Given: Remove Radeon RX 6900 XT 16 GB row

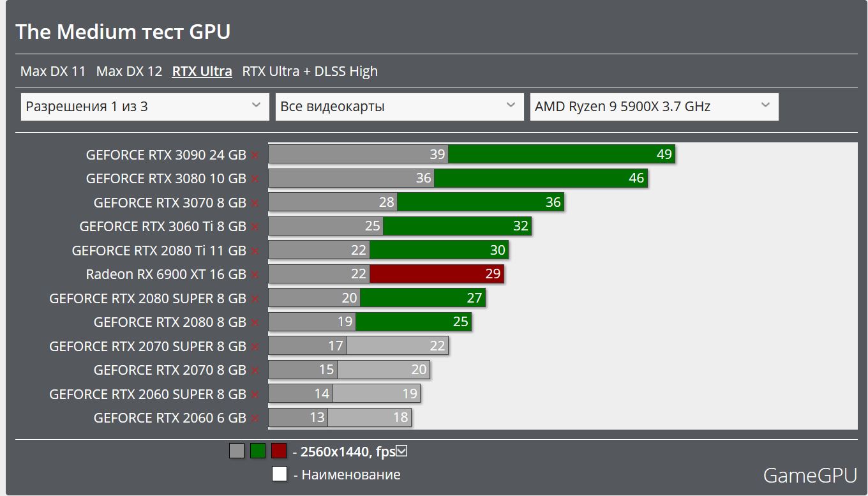Looking at the screenshot, I should click(x=255, y=274).
